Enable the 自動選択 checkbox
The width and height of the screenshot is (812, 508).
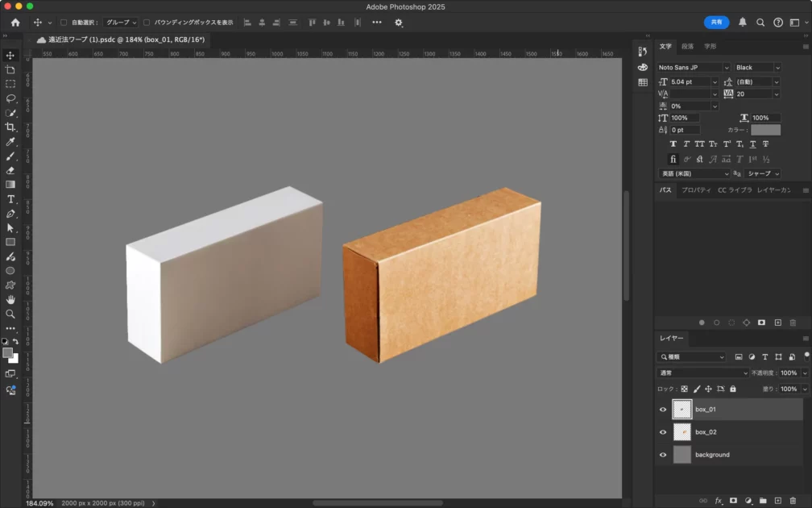point(64,23)
